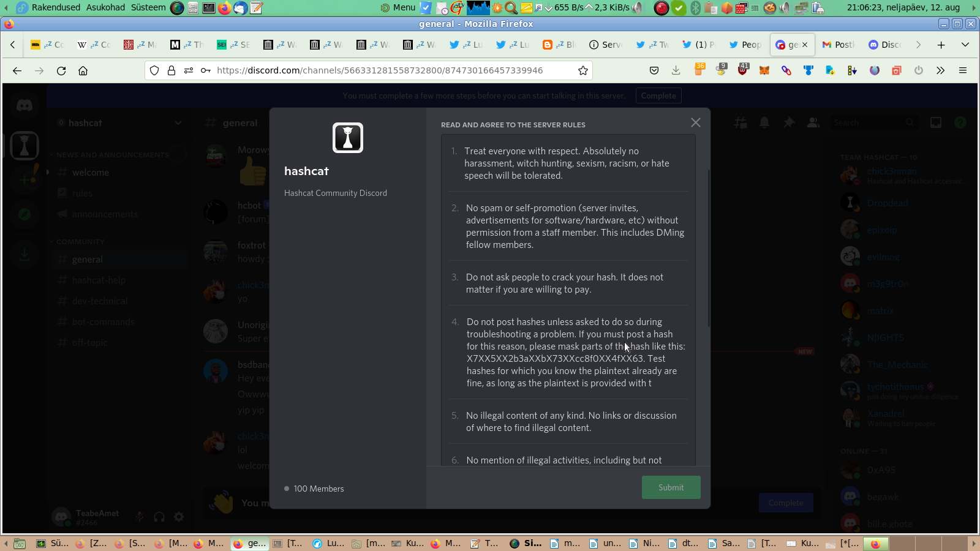Add a server with plus icon
The image size is (980, 551).
(x=24, y=180)
